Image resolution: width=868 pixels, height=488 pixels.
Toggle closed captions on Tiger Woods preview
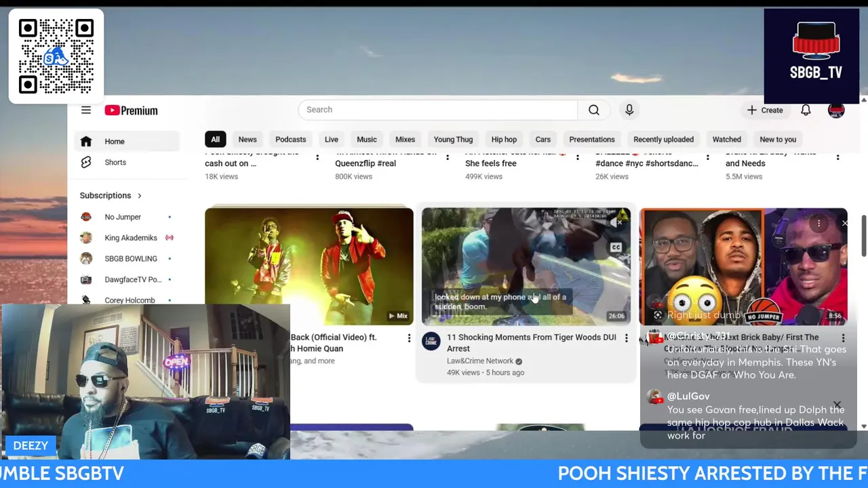coord(616,247)
